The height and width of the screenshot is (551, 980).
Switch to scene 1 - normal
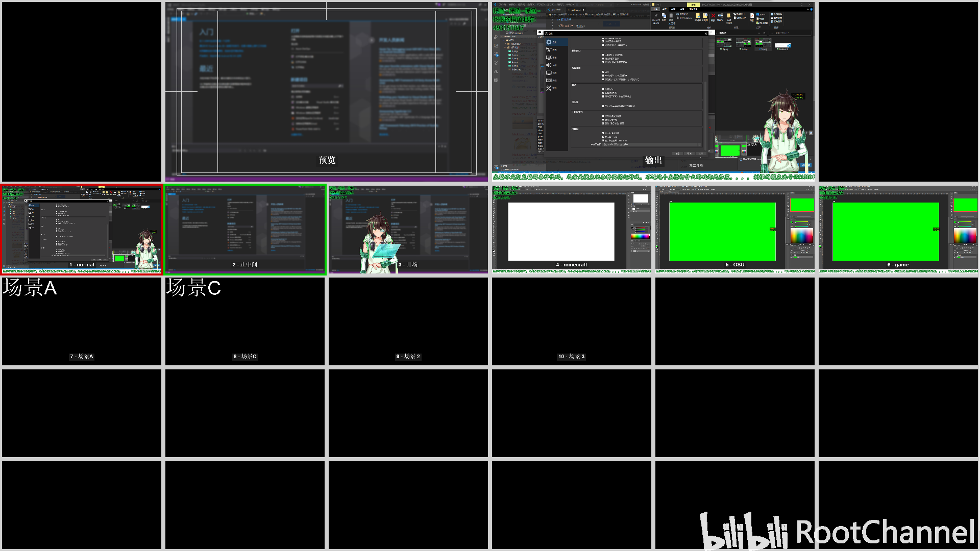82,230
